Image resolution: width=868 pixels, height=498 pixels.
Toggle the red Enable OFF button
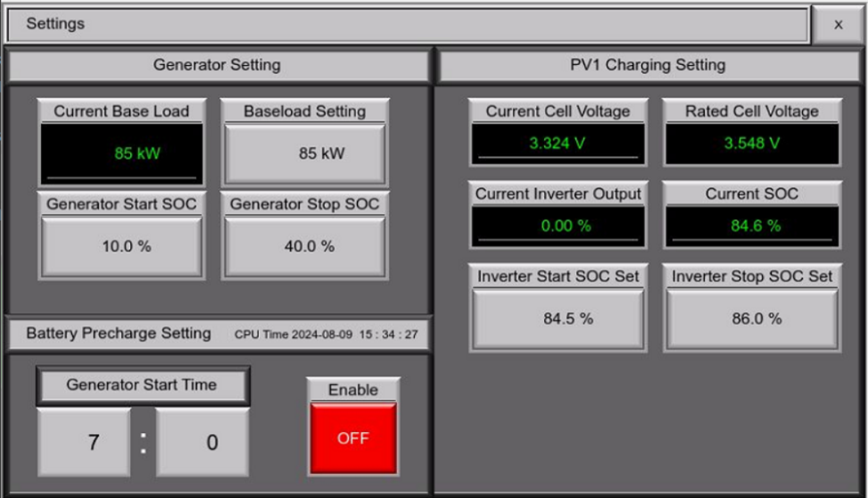pos(353,438)
